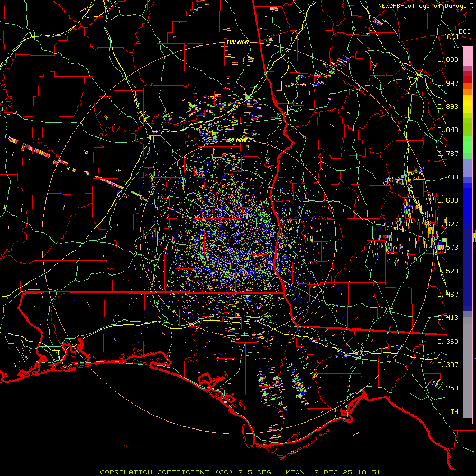Select the 0.360 scale value

point(448,342)
